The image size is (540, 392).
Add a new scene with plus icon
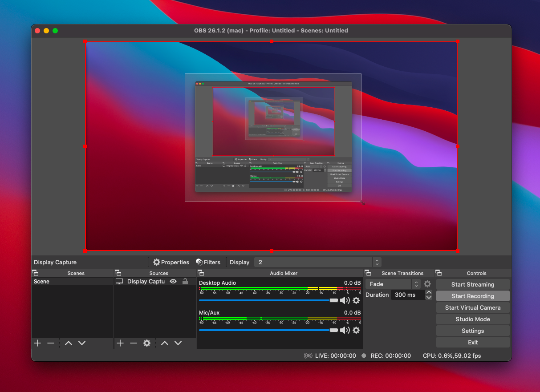(37, 343)
